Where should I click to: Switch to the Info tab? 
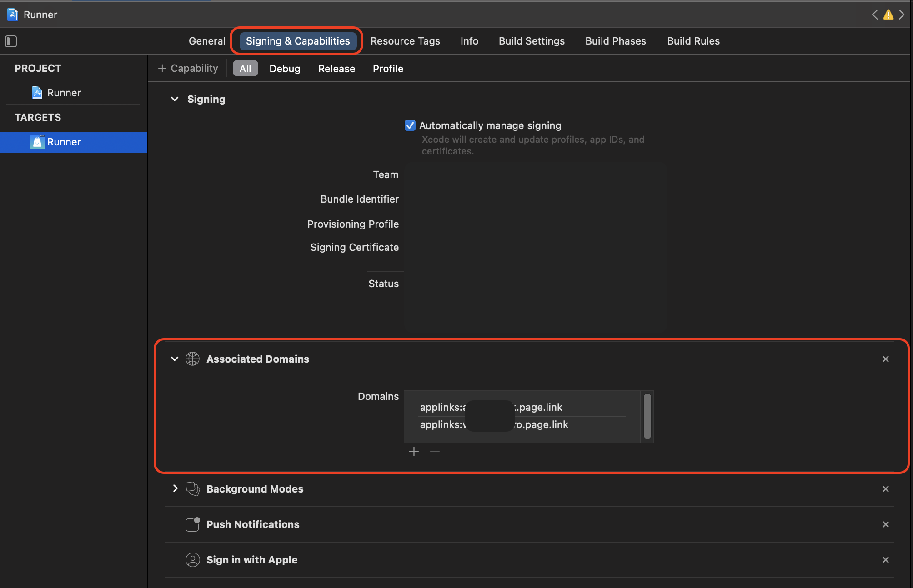click(469, 41)
